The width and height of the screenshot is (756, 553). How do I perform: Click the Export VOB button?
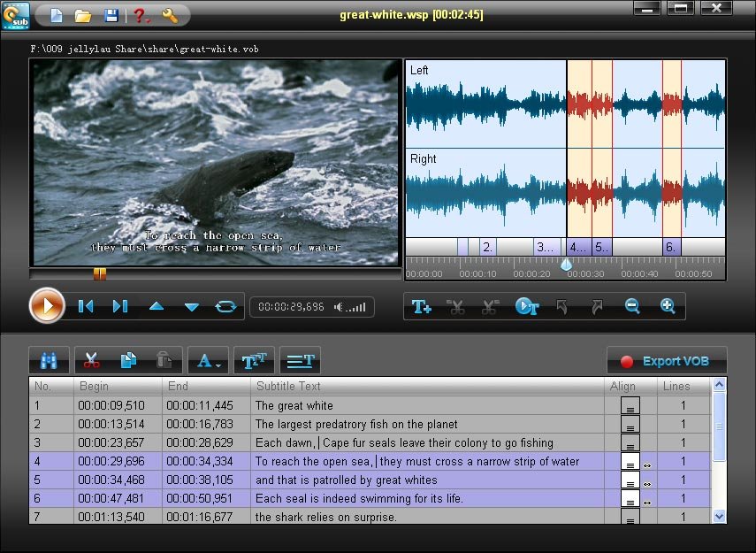666,361
